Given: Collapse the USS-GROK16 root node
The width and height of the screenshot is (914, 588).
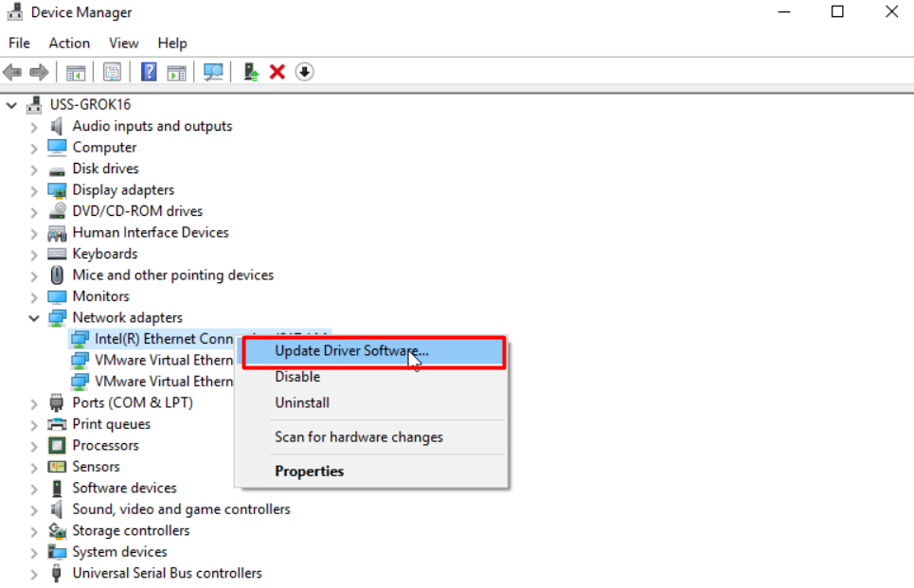Looking at the screenshot, I should point(12,105).
